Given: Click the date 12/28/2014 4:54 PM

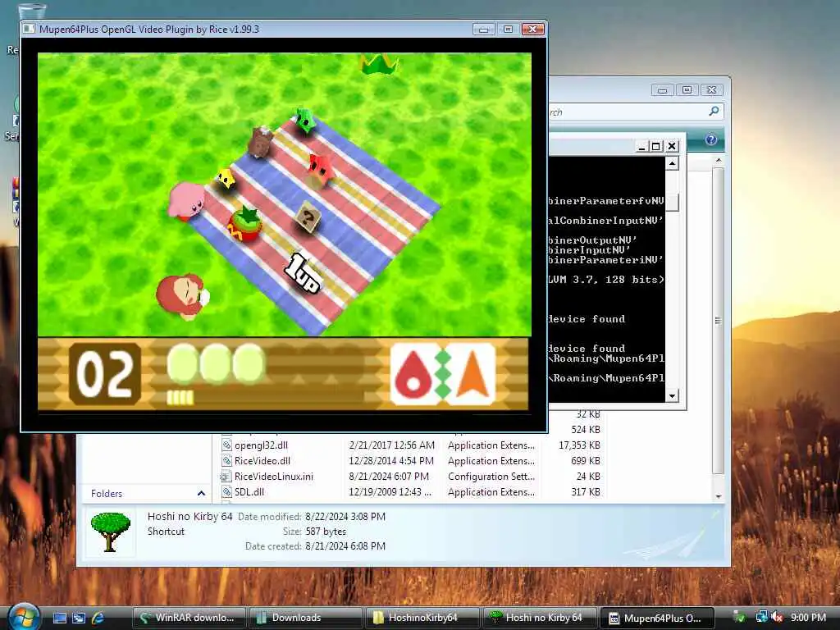Looking at the screenshot, I should click(x=391, y=461).
